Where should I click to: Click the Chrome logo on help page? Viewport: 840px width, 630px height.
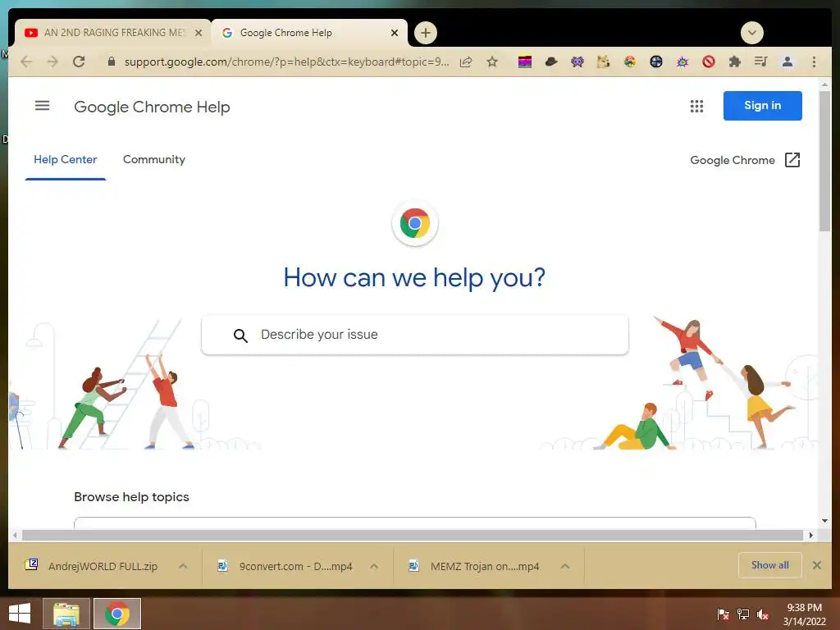pos(414,223)
